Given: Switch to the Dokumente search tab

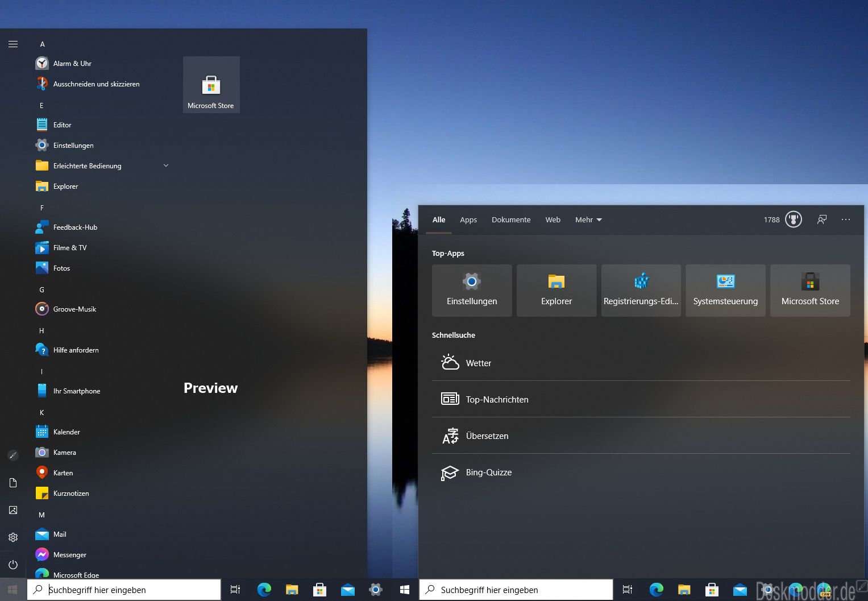Looking at the screenshot, I should (x=511, y=220).
